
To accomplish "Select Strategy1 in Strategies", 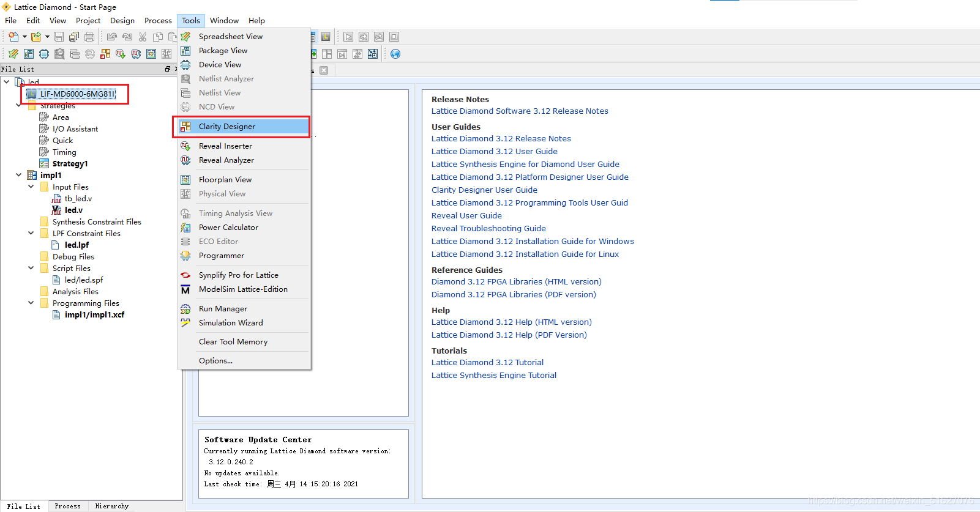I will click(70, 163).
